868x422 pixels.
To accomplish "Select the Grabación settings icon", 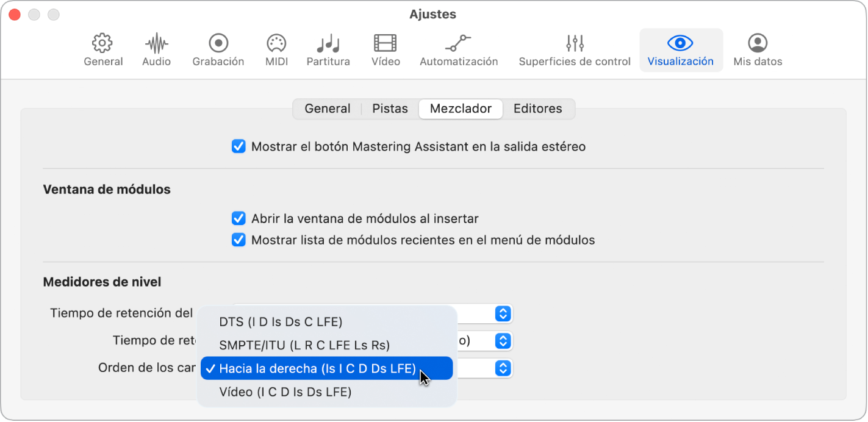I will click(x=218, y=49).
